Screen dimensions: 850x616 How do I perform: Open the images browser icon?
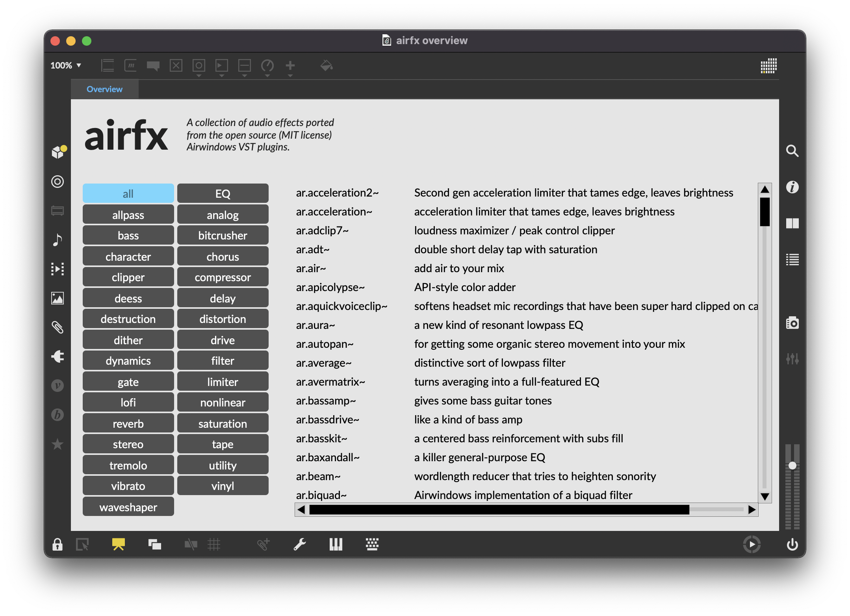[58, 298]
